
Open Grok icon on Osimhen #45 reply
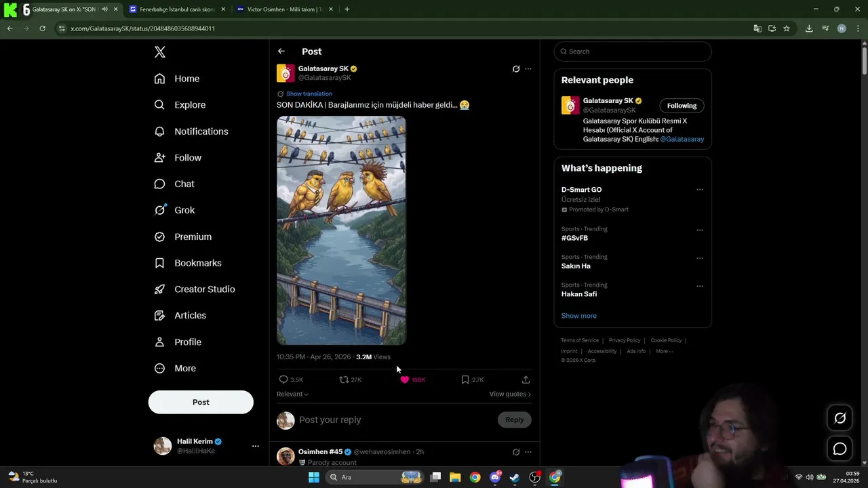(516, 452)
